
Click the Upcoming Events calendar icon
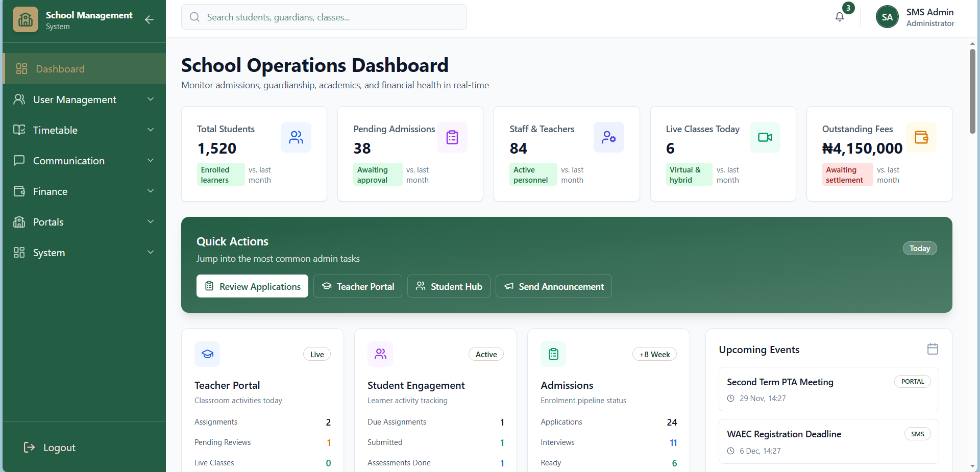click(x=933, y=349)
